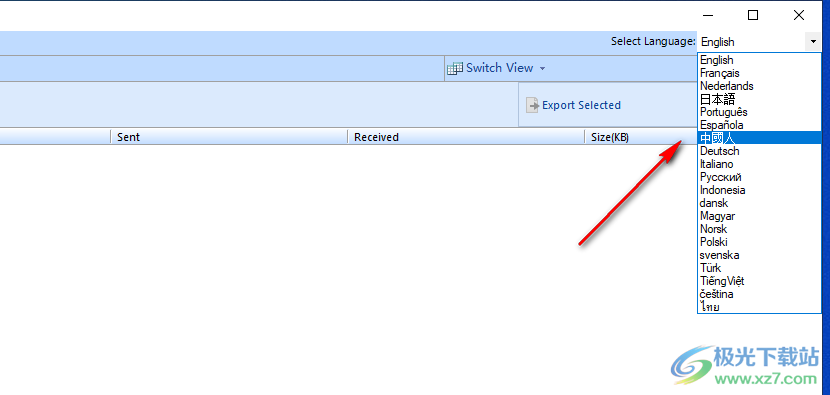The width and height of the screenshot is (830, 395).
Task: Select 日本語 language option
Action: (x=759, y=99)
